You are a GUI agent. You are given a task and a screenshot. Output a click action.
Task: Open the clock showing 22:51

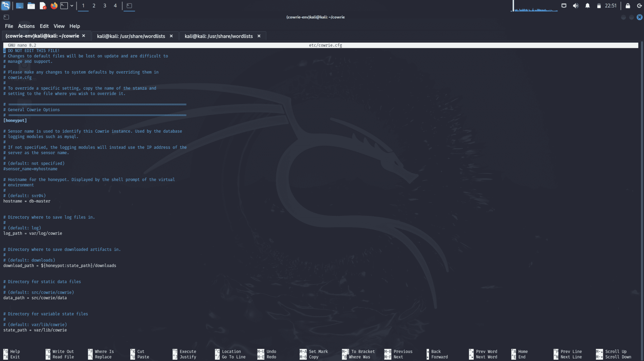(611, 5)
